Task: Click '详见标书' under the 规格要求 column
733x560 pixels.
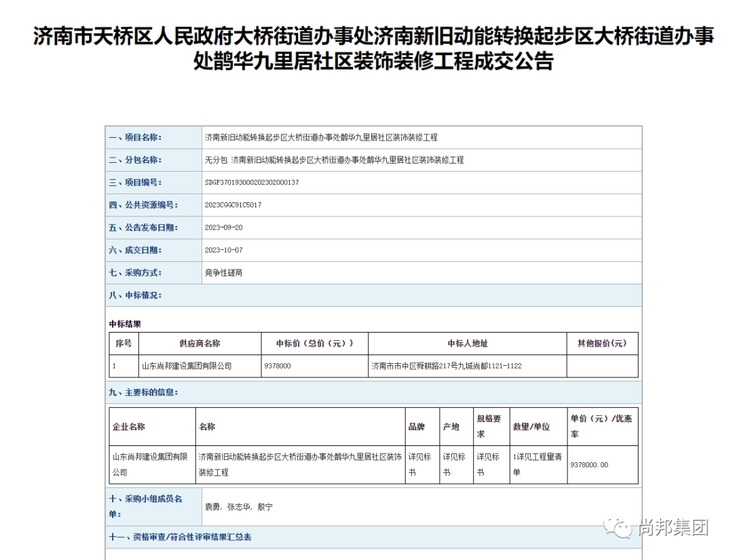Action: coord(491,465)
